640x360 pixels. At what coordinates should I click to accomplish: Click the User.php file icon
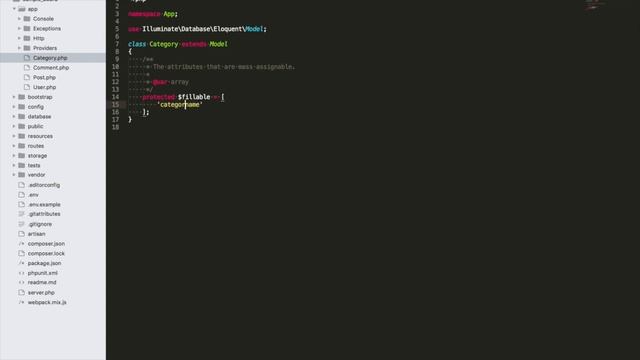pyautogui.click(x=27, y=87)
